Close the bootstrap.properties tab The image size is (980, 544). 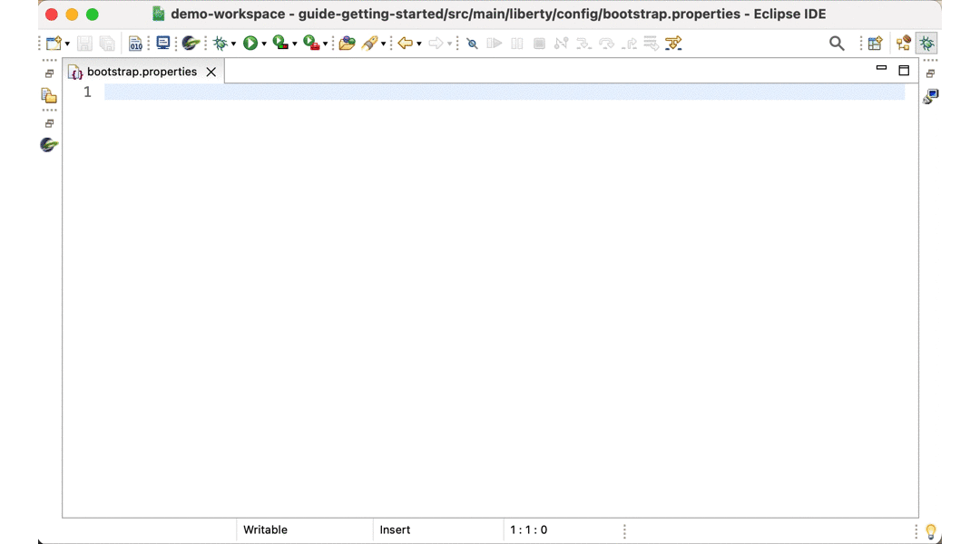211,72
